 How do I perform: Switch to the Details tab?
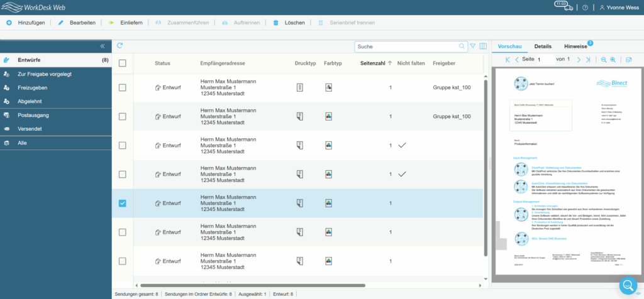[543, 46]
